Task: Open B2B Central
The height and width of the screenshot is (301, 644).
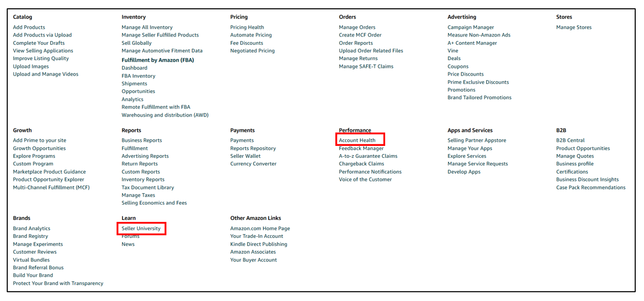Action: click(571, 140)
